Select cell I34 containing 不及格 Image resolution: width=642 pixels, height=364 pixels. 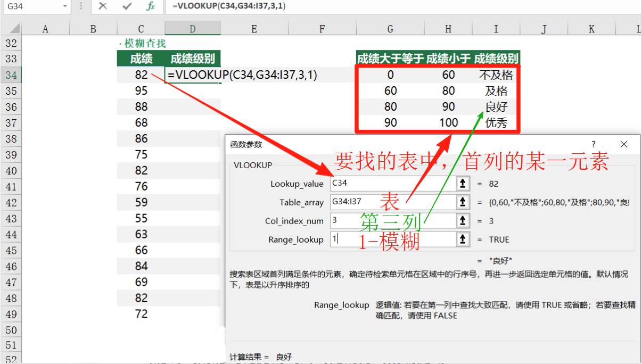point(496,75)
